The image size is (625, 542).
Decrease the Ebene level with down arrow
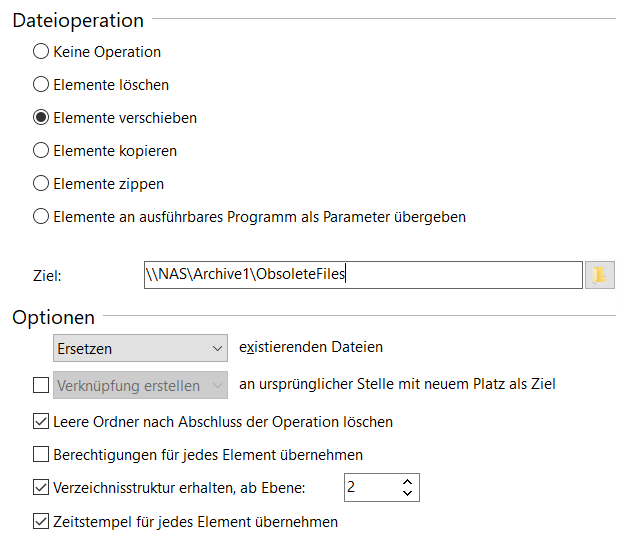[x=407, y=493]
